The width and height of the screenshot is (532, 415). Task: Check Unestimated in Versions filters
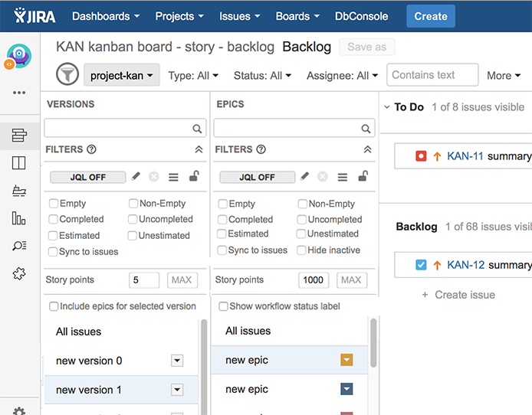(x=133, y=236)
